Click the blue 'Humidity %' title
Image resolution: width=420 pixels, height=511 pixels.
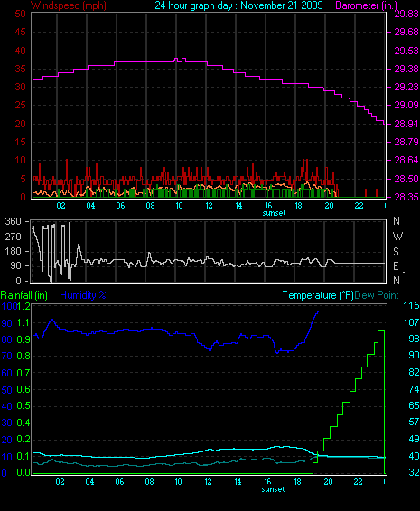point(83,295)
